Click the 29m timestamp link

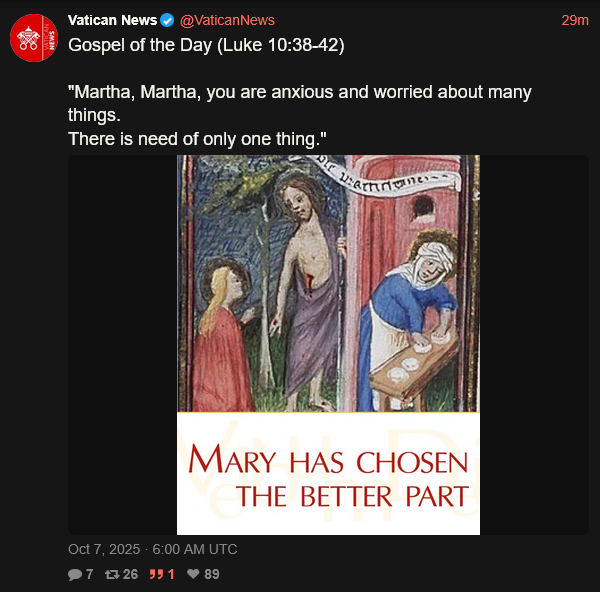point(574,21)
